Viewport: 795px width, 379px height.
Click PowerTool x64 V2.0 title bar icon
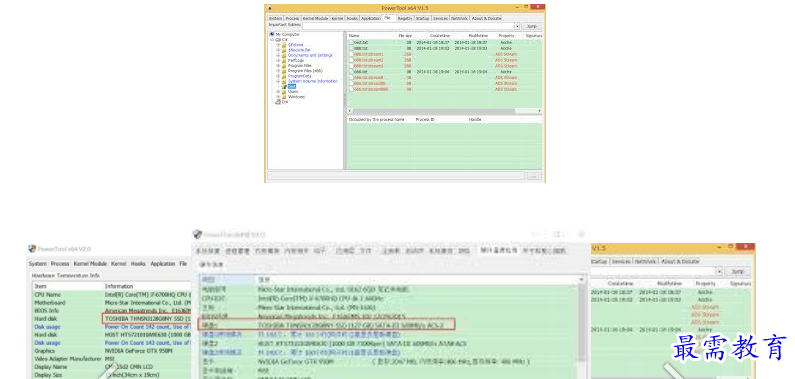[x=32, y=249]
